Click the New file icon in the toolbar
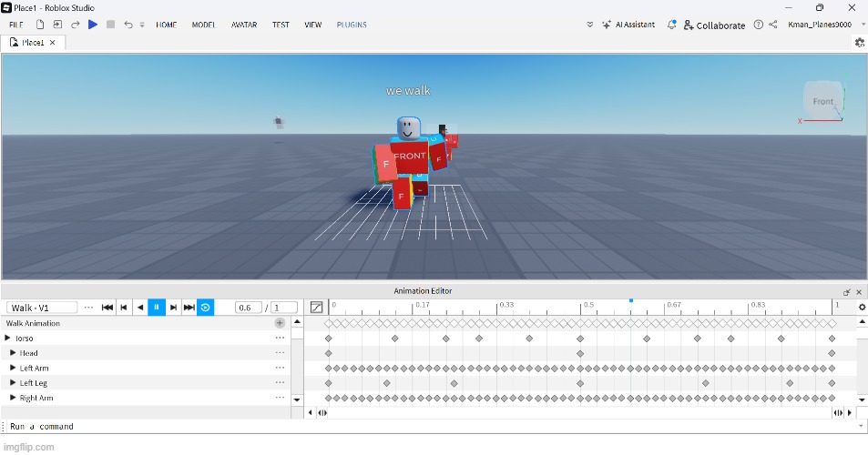Viewport: 868px width, 455px height. pos(40,25)
